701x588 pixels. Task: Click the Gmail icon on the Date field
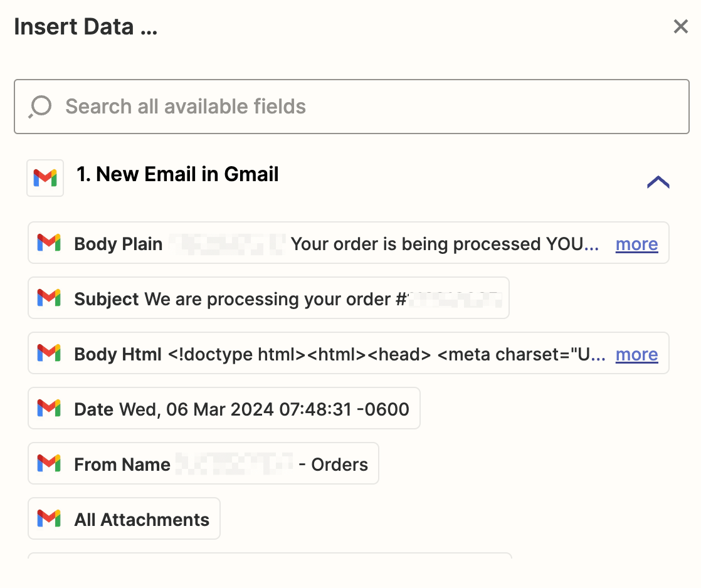pos(49,409)
